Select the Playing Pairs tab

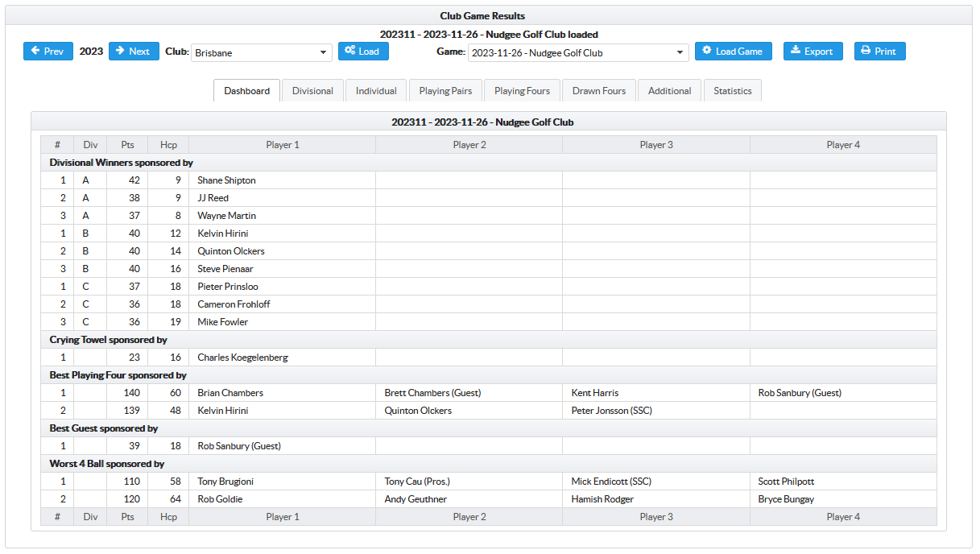445,91
